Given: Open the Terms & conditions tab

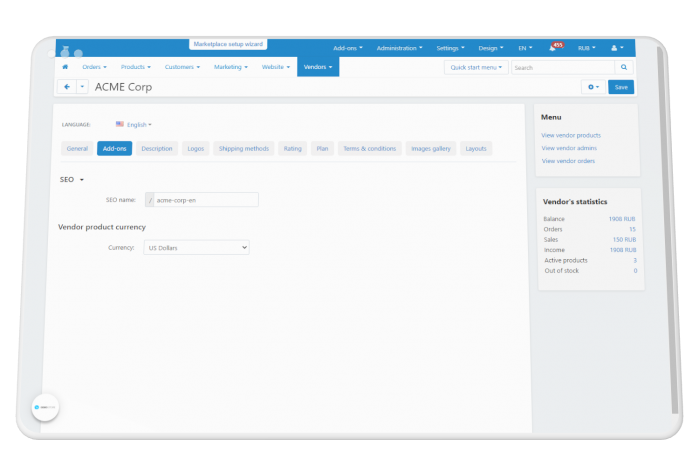Looking at the screenshot, I should pyautogui.click(x=370, y=149).
